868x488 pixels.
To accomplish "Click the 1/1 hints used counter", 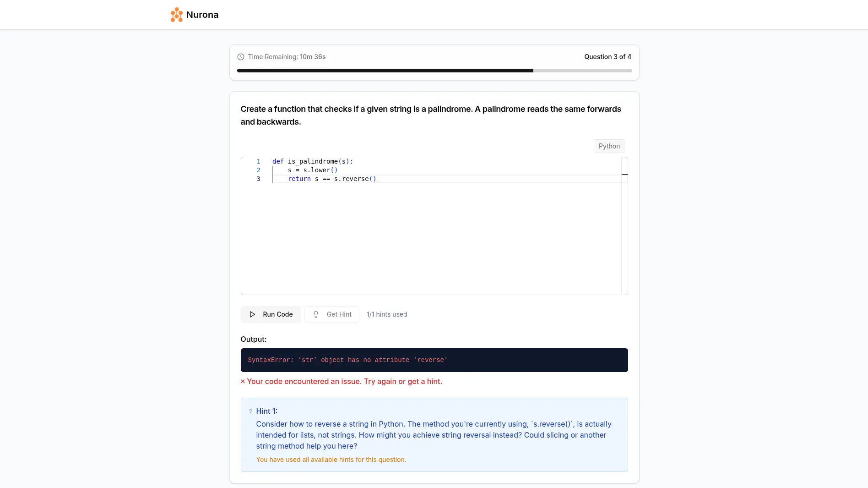I will click(x=387, y=314).
